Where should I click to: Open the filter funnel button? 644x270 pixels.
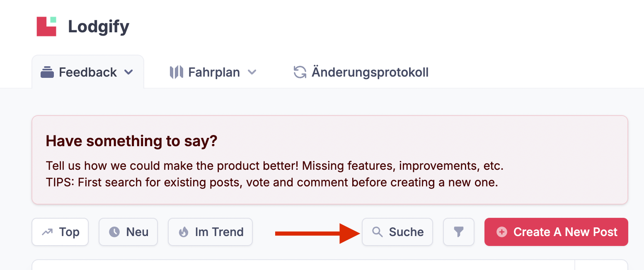458,232
